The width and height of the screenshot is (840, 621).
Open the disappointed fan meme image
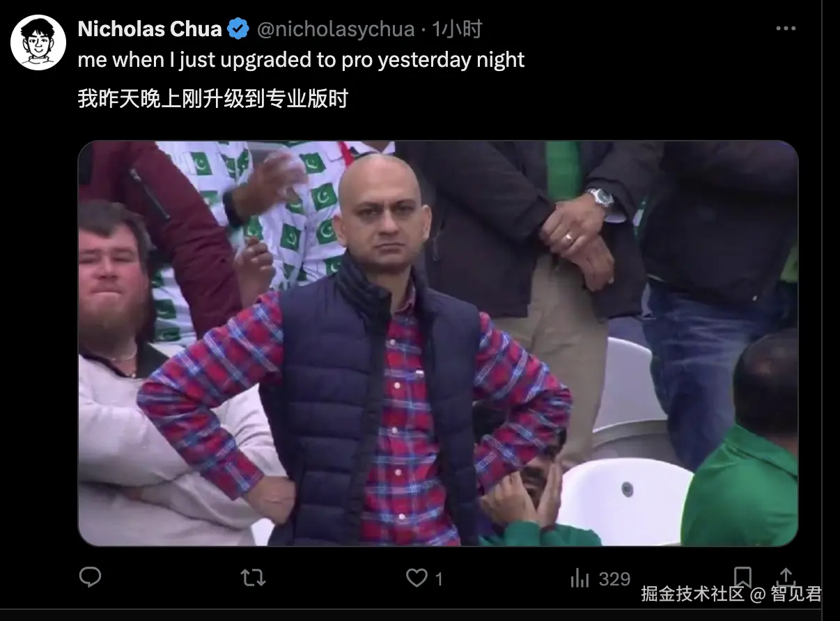[x=438, y=343]
